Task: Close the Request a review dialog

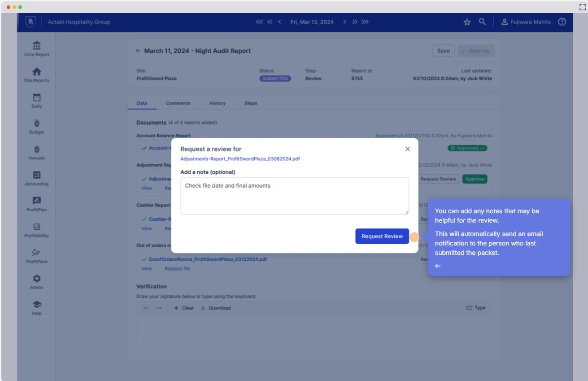Action: click(407, 149)
